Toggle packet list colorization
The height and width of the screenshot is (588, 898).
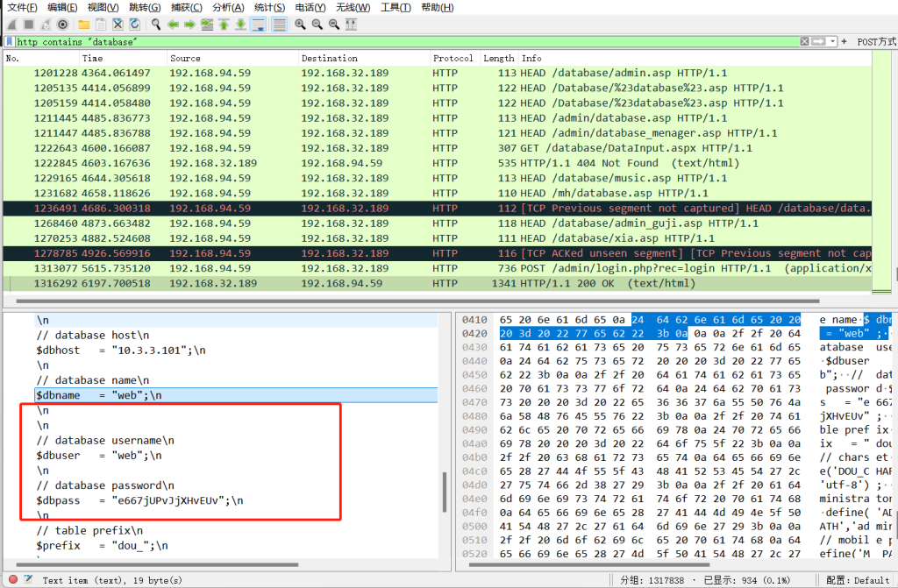point(279,25)
